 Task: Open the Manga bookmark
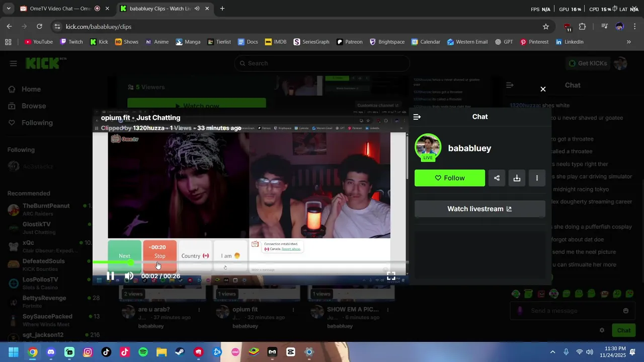tap(188, 42)
